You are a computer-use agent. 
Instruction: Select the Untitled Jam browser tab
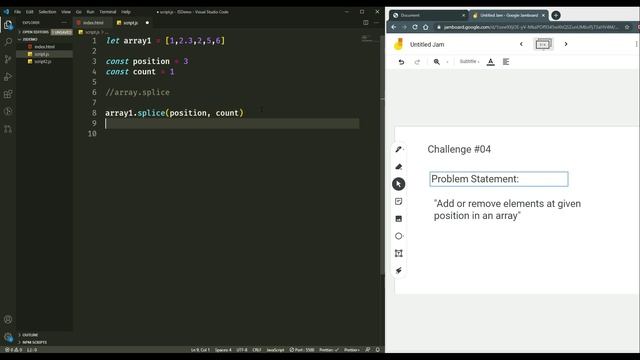pos(509,15)
